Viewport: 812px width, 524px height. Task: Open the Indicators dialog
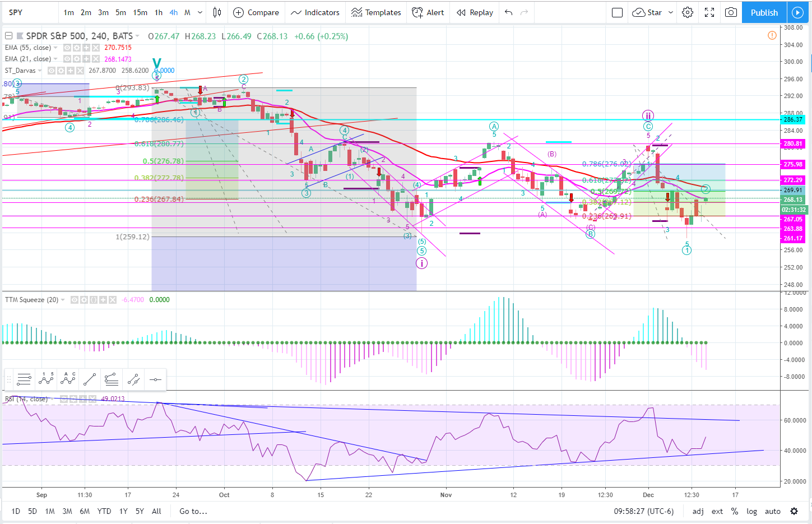(315, 12)
